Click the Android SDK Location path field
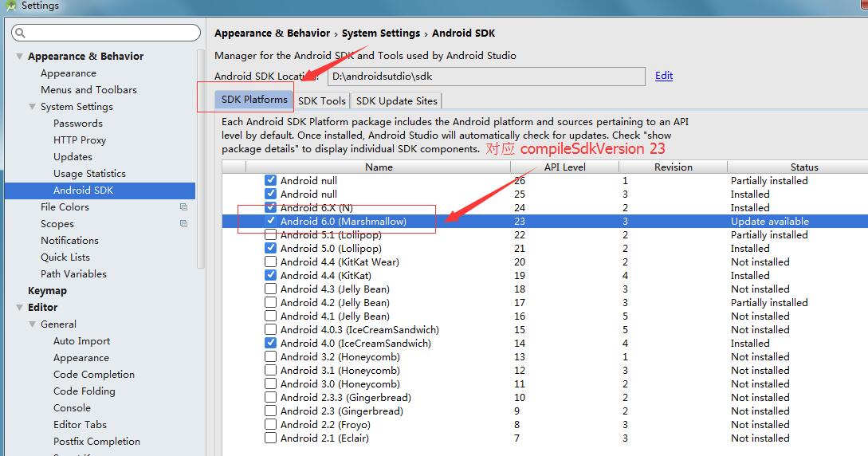The image size is (868, 456). click(486, 77)
